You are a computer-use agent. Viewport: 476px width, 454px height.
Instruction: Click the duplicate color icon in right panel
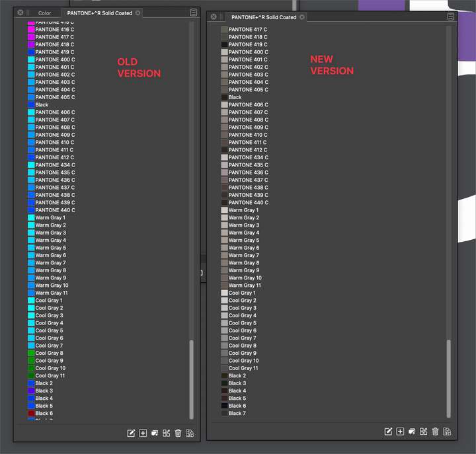tap(412, 432)
